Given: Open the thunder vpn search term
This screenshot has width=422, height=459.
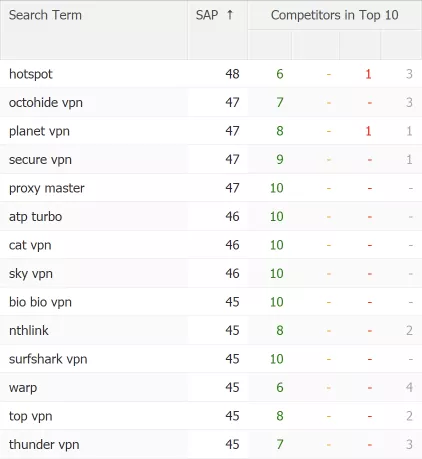Looking at the screenshot, I should [44, 445].
